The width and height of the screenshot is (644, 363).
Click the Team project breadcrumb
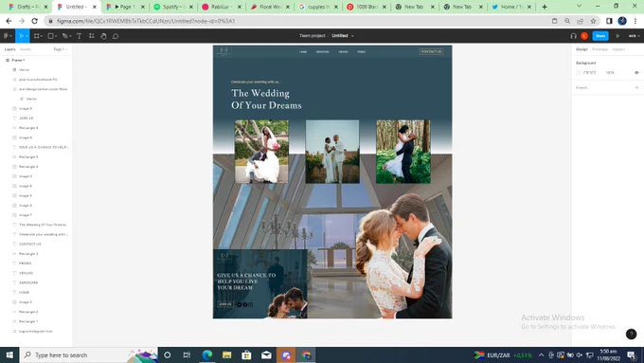coord(313,36)
